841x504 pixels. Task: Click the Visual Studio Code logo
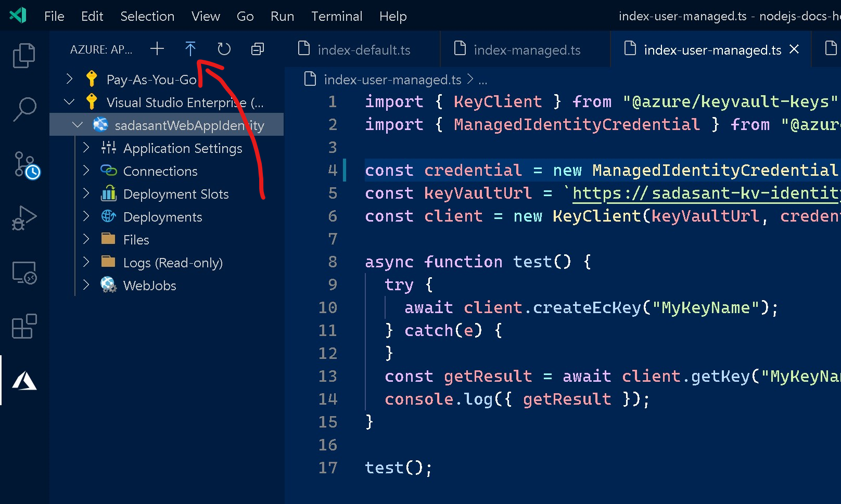tap(18, 16)
